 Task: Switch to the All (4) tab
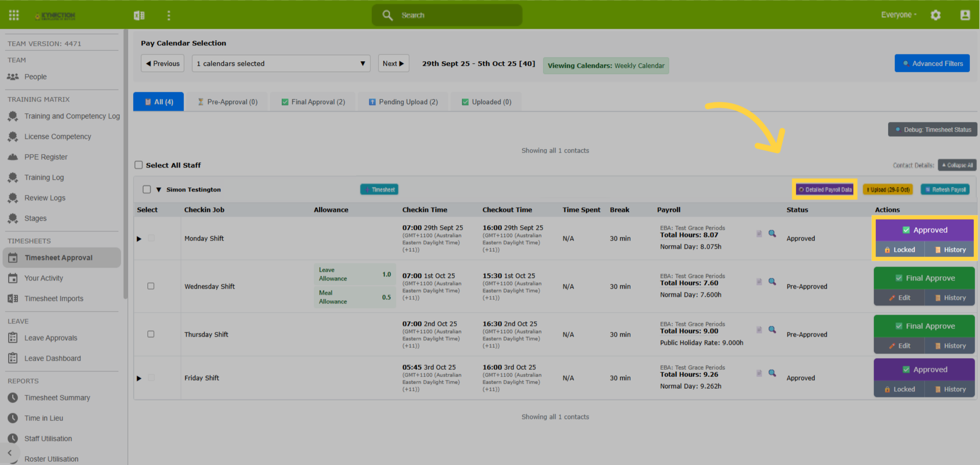(158, 102)
